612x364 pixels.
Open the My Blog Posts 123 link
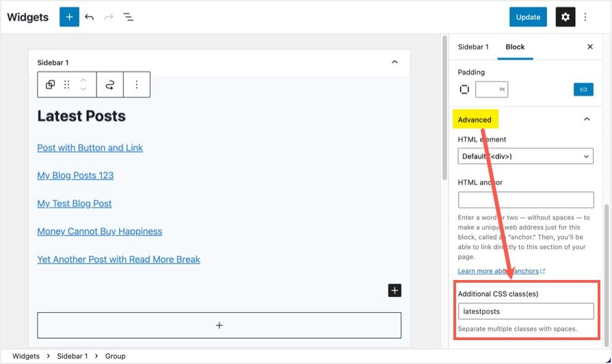[x=75, y=176]
